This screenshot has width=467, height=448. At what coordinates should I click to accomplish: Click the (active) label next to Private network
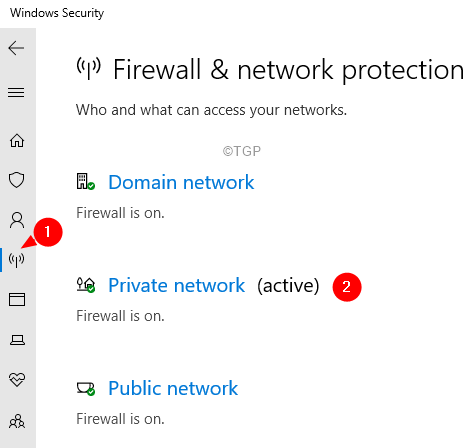(288, 286)
